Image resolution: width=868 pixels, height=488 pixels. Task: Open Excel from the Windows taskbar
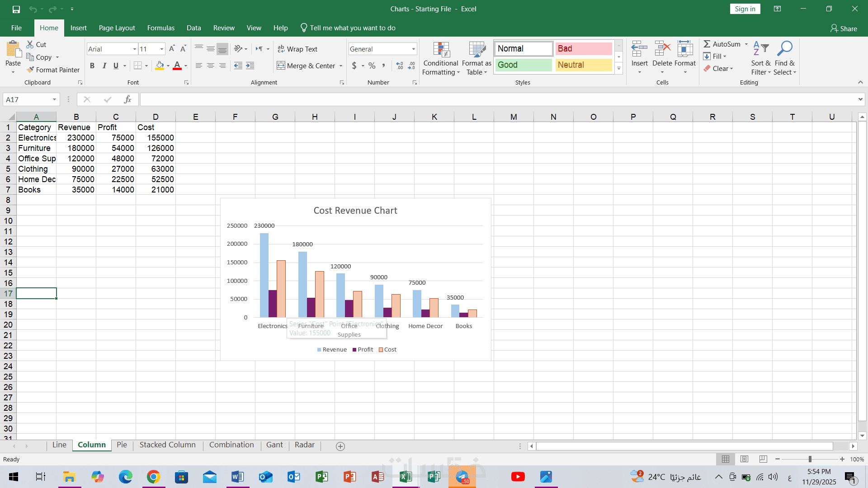tap(406, 477)
